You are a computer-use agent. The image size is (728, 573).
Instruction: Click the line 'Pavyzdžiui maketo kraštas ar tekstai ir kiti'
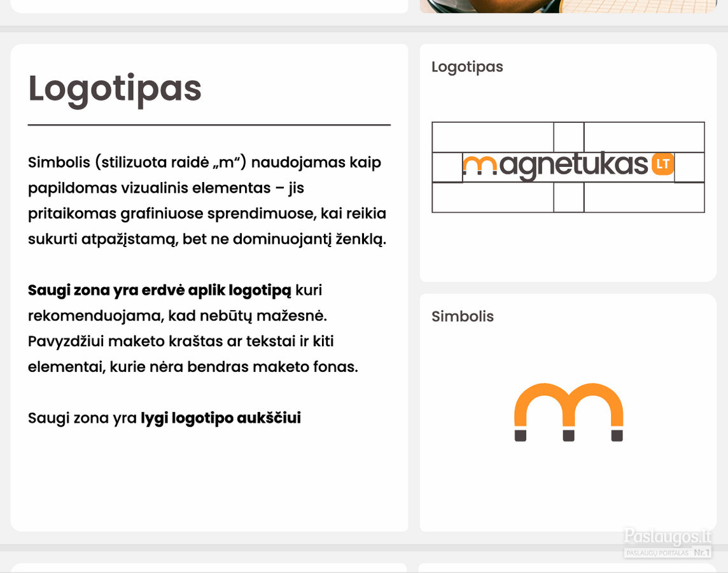pos(181,341)
